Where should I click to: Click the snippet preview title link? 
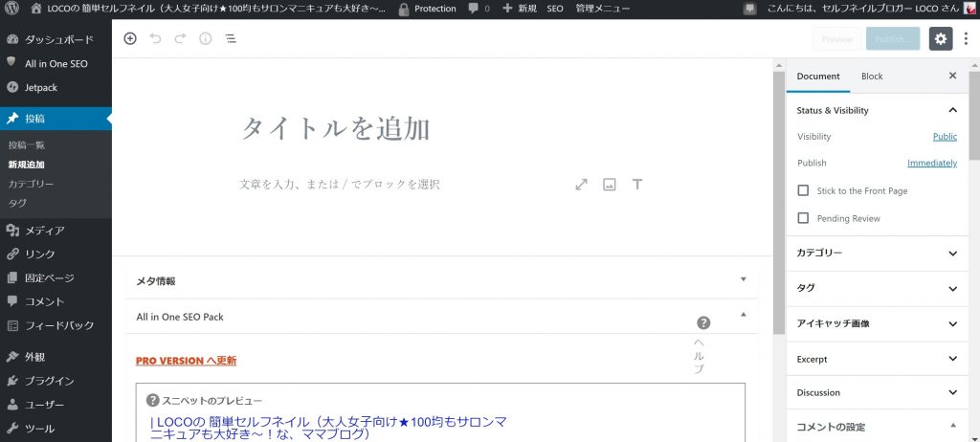coord(329,428)
